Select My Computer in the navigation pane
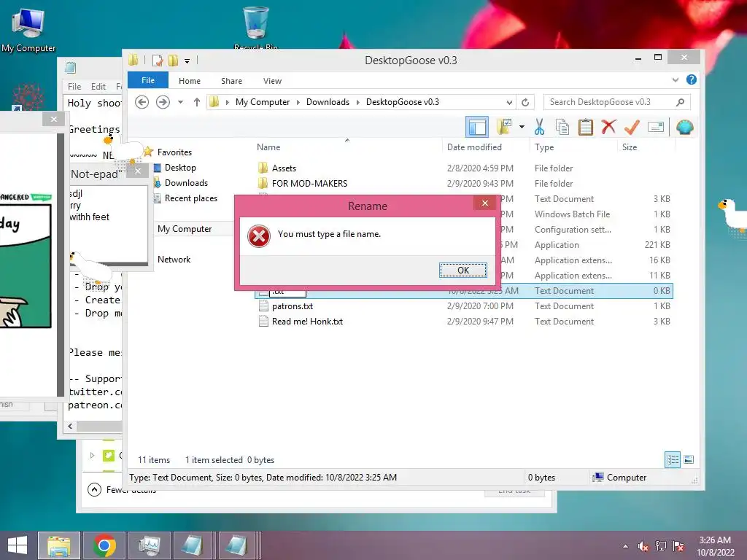Screen dimensions: 747x560 point(185,228)
